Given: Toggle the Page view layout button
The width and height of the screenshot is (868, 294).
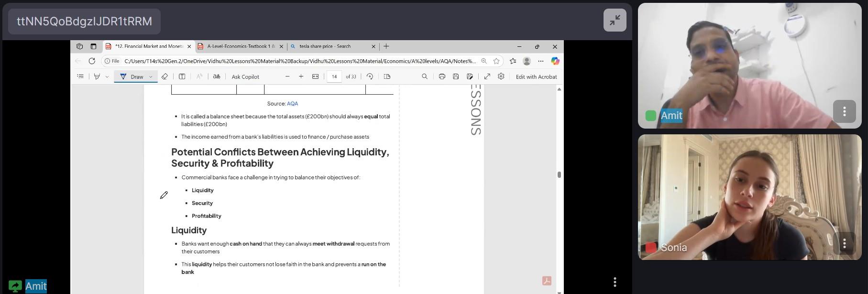Looking at the screenshot, I should pos(387,76).
